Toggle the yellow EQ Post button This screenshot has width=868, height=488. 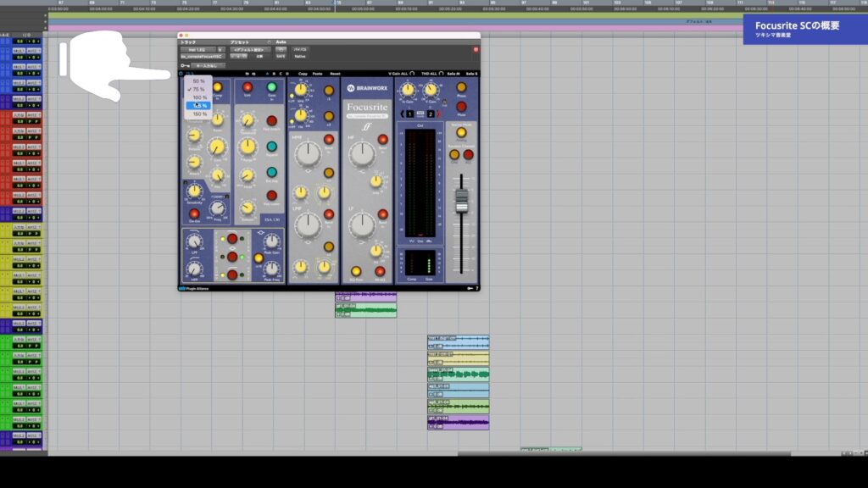[356, 271]
